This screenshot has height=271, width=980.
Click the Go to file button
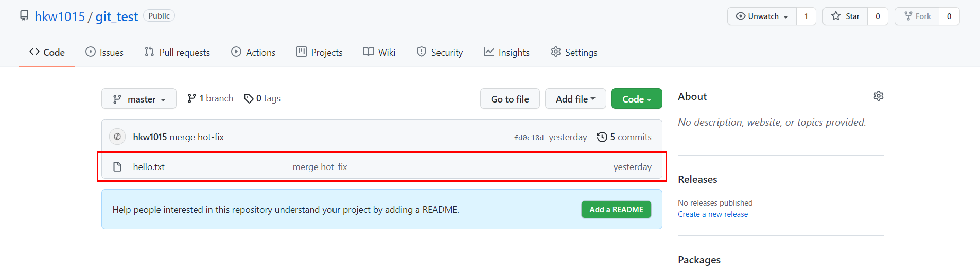point(510,99)
